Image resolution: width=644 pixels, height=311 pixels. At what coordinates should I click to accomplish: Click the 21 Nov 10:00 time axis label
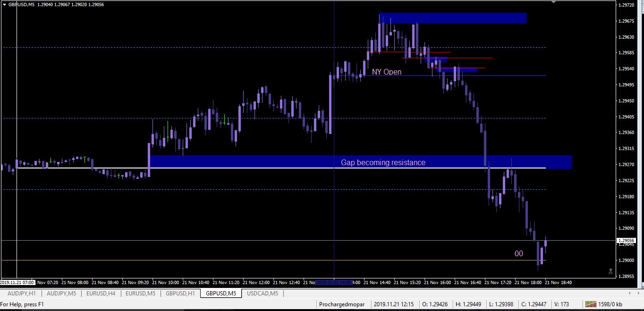166,282
